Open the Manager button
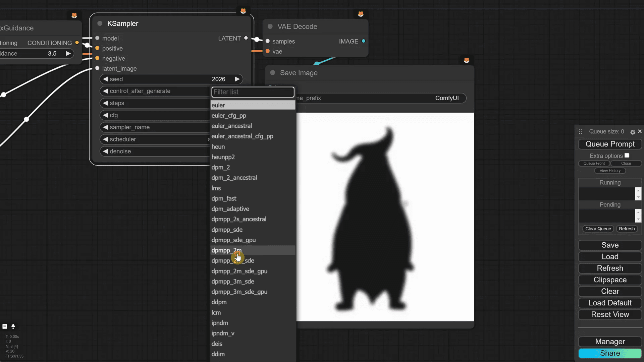The width and height of the screenshot is (644, 362). tap(610, 342)
